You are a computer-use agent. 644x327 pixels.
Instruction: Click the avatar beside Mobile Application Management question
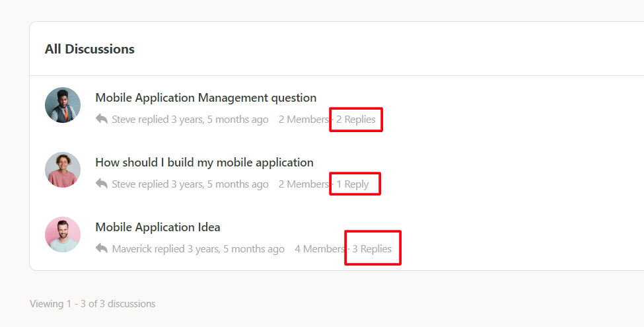(x=63, y=105)
